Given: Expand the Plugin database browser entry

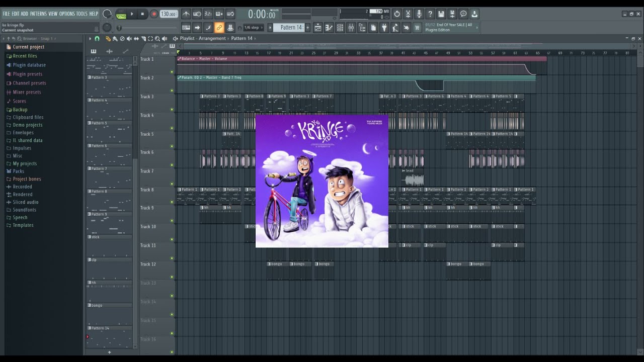Looking at the screenshot, I should click(x=29, y=65).
